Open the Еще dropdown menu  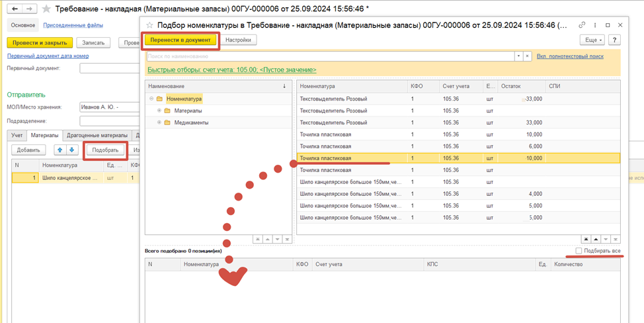592,40
